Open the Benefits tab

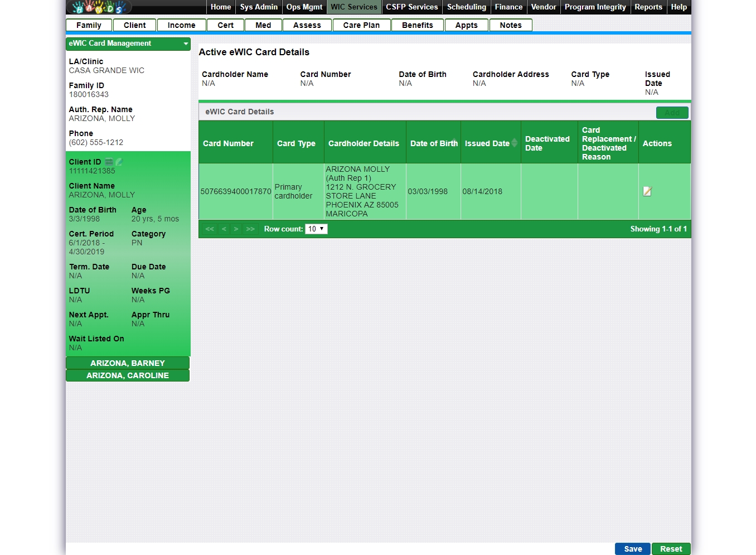click(x=417, y=25)
